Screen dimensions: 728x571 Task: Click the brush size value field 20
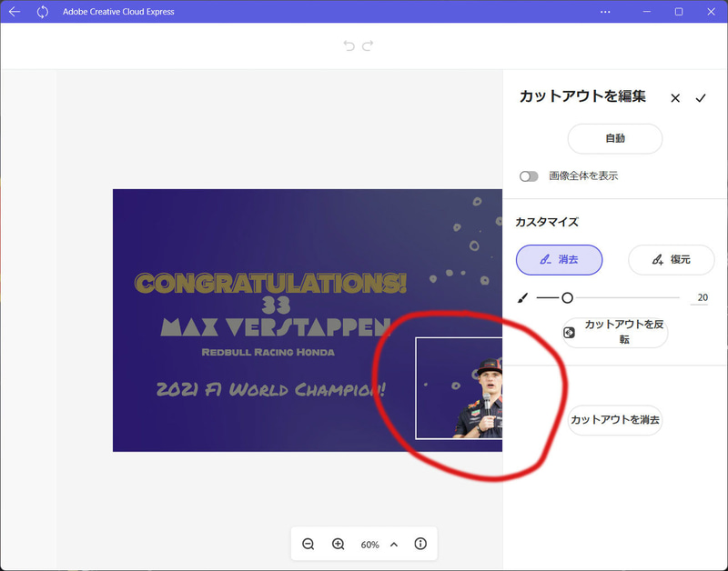point(699,298)
